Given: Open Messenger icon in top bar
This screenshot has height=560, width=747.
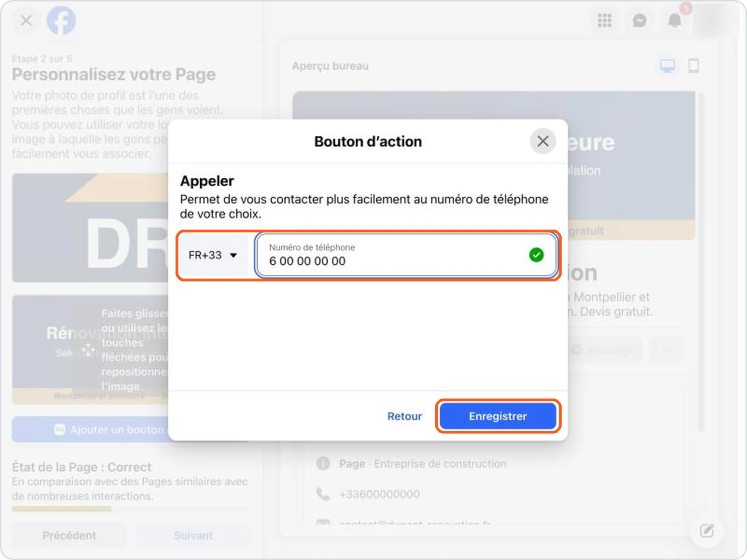Looking at the screenshot, I should point(640,21).
